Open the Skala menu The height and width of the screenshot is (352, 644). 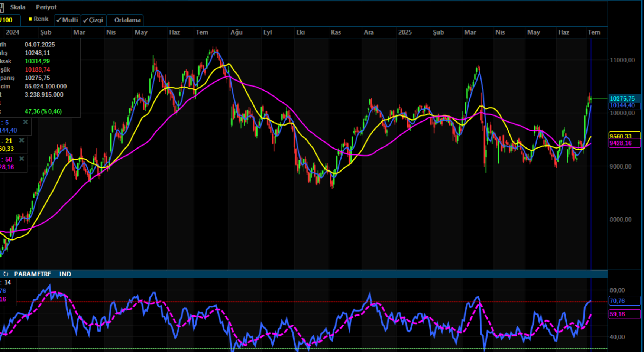click(x=17, y=7)
